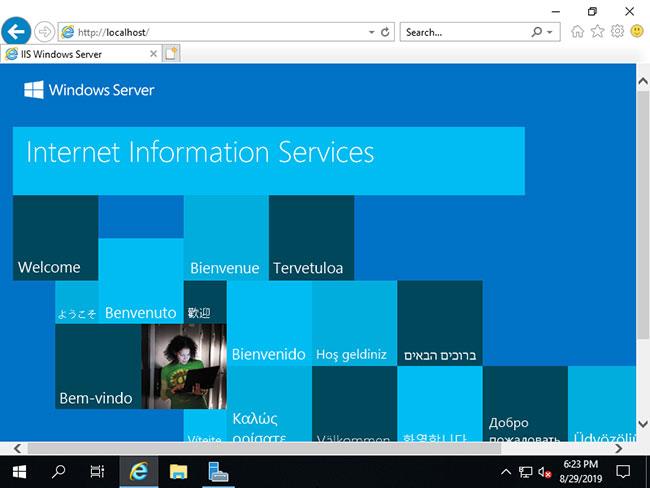650x488 pixels.
Task: Expand the address bar dropdown arrow
Action: (371, 32)
